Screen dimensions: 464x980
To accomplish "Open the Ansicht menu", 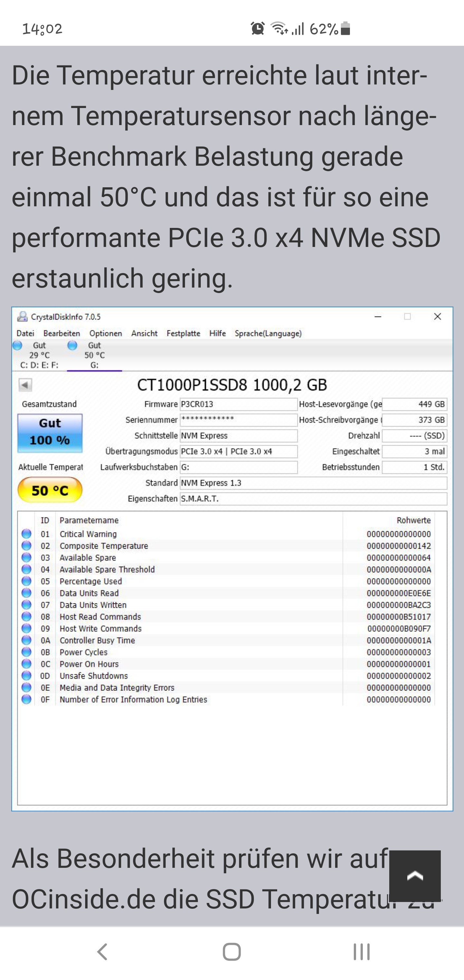I will [144, 333].
